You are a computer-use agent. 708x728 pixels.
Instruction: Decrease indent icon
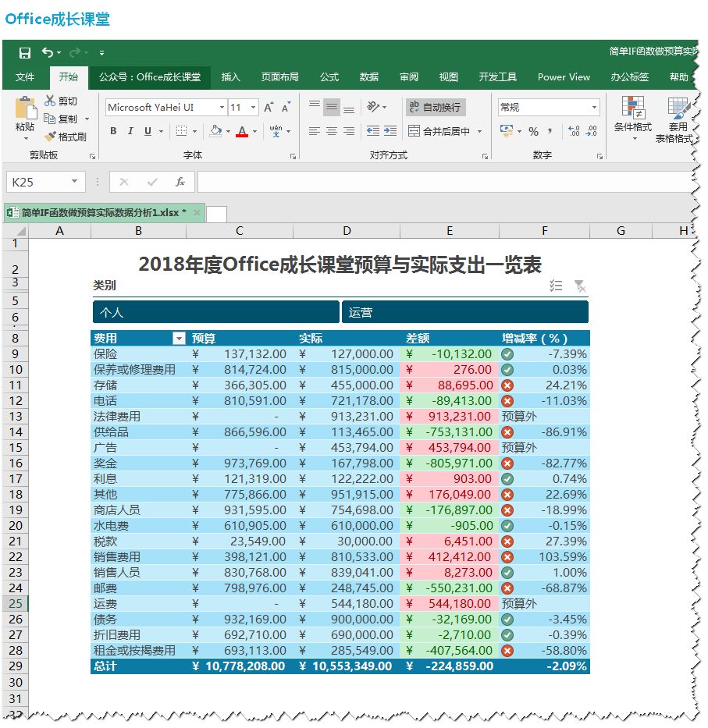click(x=373, y=131)
